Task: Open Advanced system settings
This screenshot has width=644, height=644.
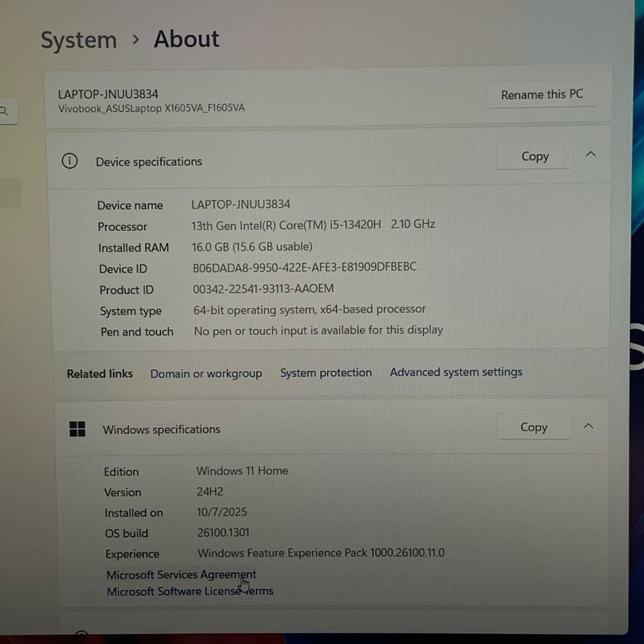Action: 456,372
